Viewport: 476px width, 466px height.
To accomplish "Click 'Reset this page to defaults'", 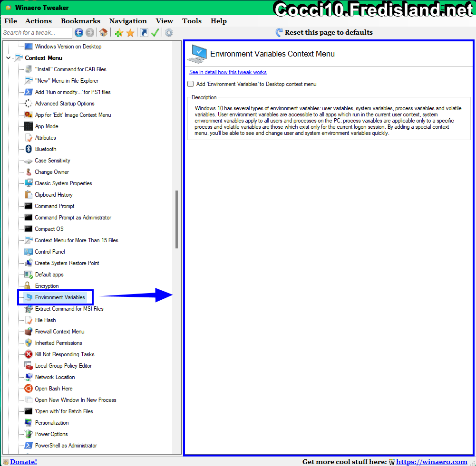I will point(324,32).
